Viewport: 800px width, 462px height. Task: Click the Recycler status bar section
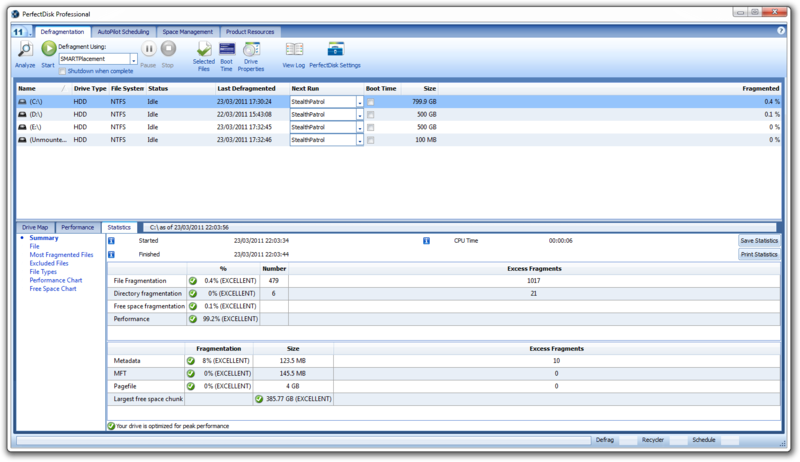click(x=653, y=440)
